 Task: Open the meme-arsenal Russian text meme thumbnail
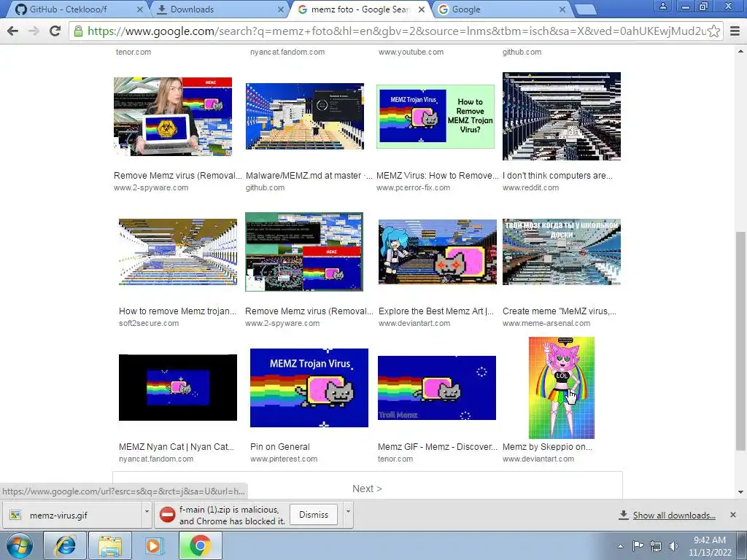pos(562,252)
